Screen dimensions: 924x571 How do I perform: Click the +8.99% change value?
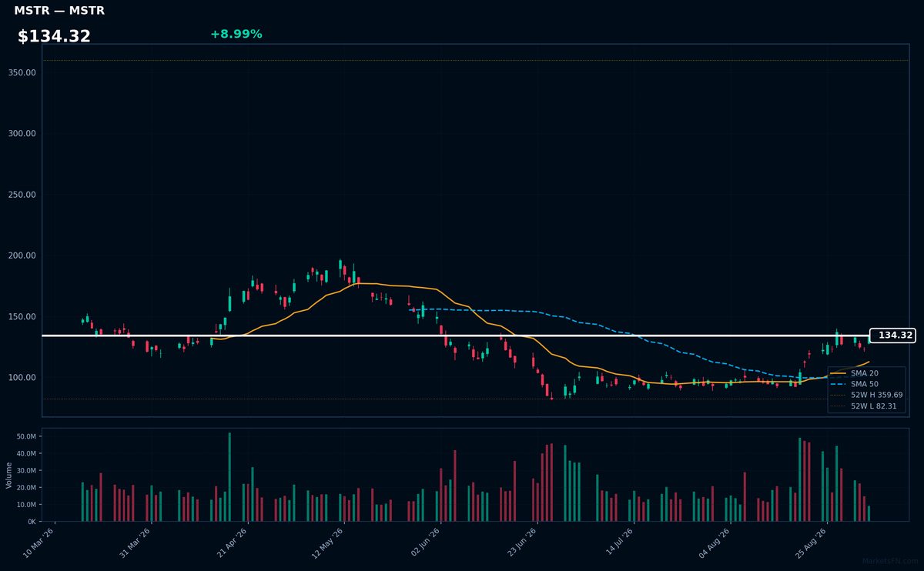236,34
